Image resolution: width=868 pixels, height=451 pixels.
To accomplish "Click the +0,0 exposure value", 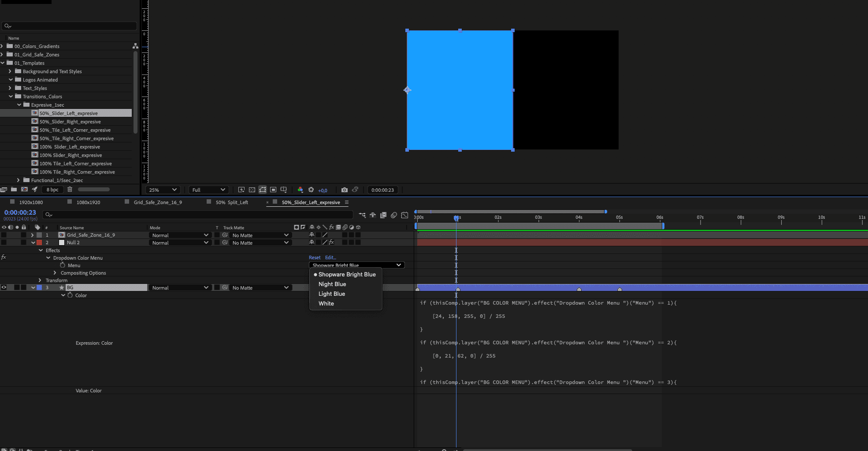I will pos(323,190).
